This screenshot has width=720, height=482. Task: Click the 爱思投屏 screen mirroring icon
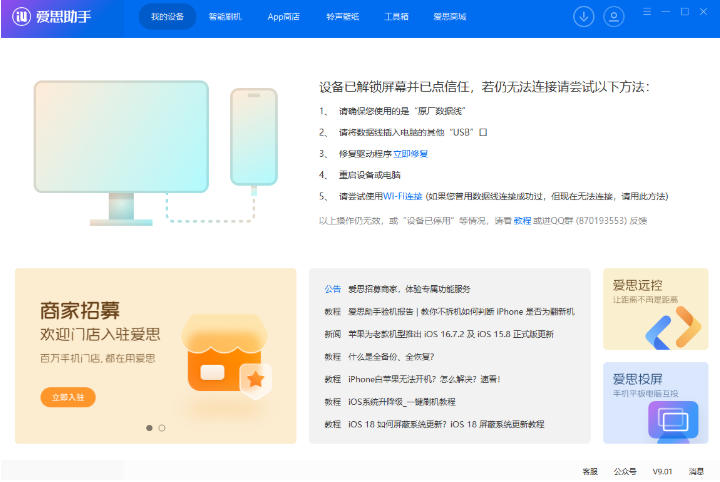tap(673, 420)
